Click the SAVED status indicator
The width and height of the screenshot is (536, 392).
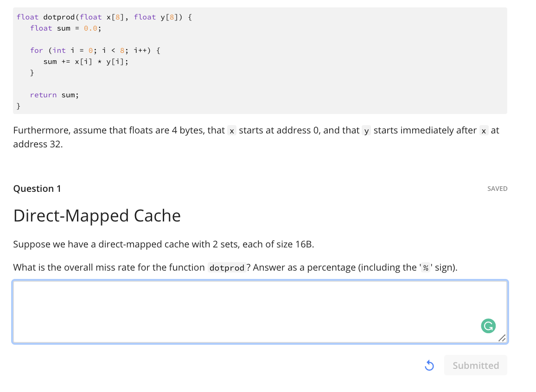click(497, 189)
